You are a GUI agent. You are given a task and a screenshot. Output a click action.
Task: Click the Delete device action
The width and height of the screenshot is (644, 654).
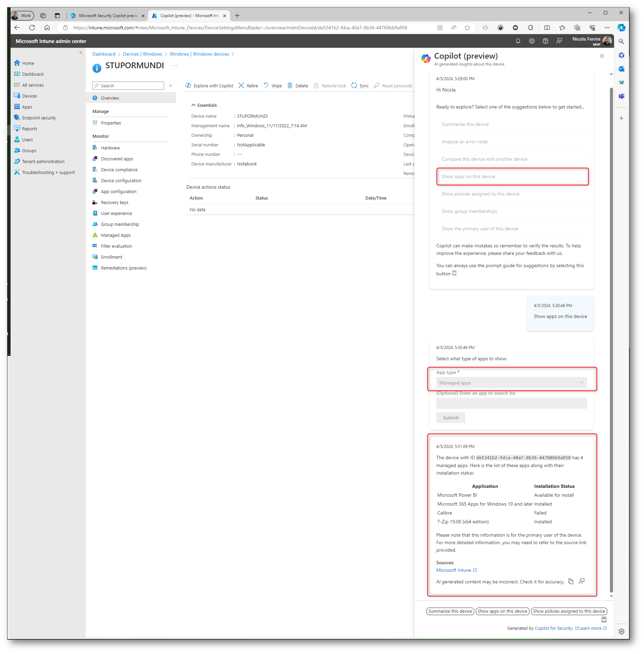pos(298,86)
